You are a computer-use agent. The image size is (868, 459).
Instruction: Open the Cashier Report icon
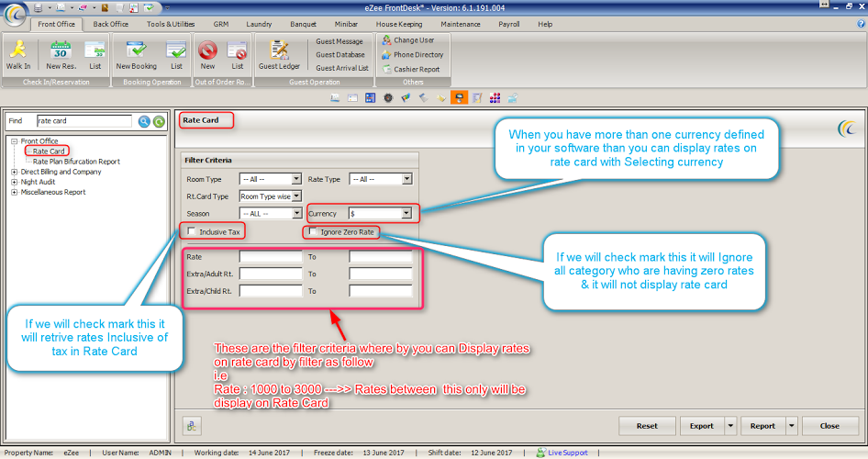click(x=386, y=69)
